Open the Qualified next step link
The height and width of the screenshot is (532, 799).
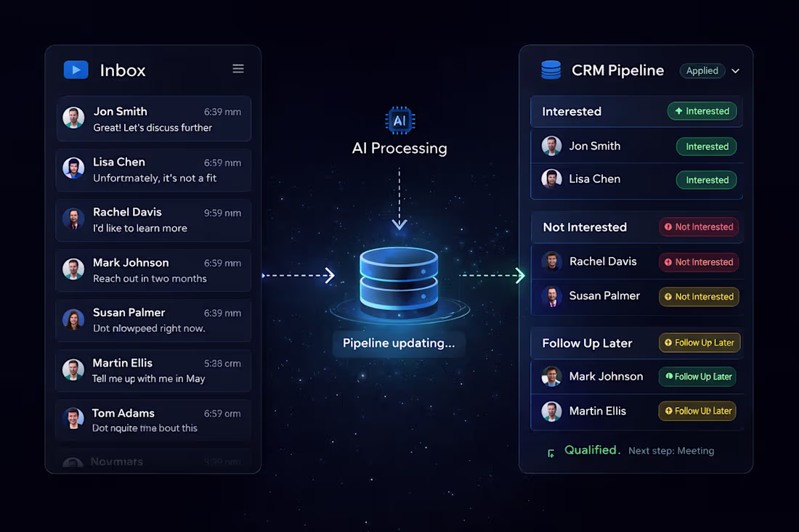click(671, 450)
